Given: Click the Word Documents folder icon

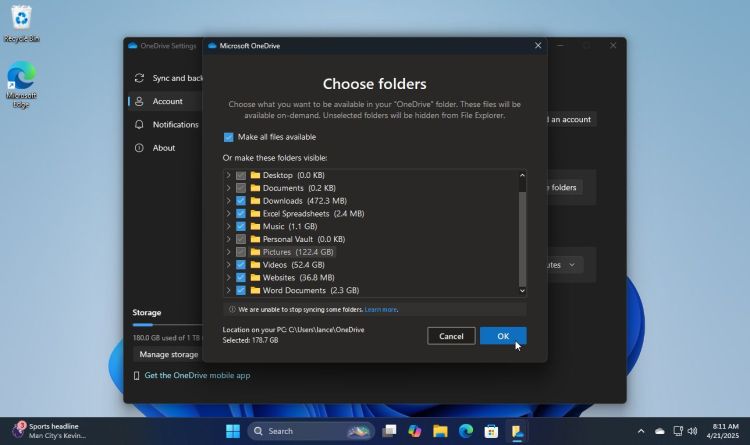Looking at the screenshot, I should coord(255,290).
